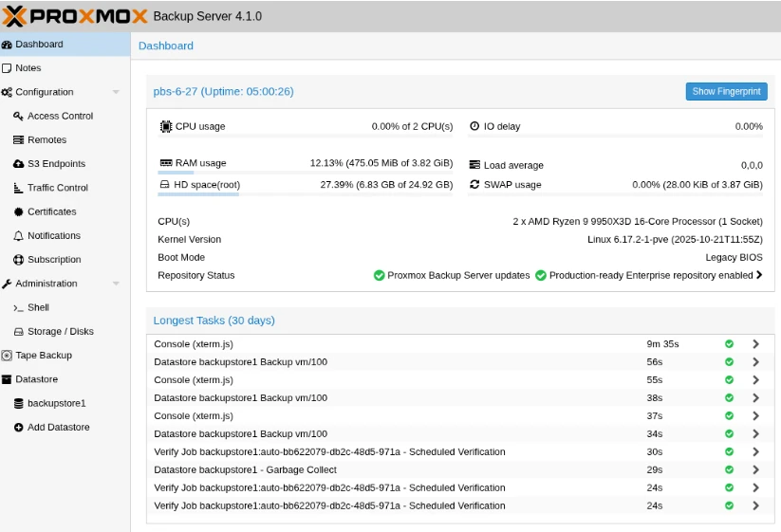Open details of 9m 35s Console task
The image size is (781, 532).
pos(755,343)
